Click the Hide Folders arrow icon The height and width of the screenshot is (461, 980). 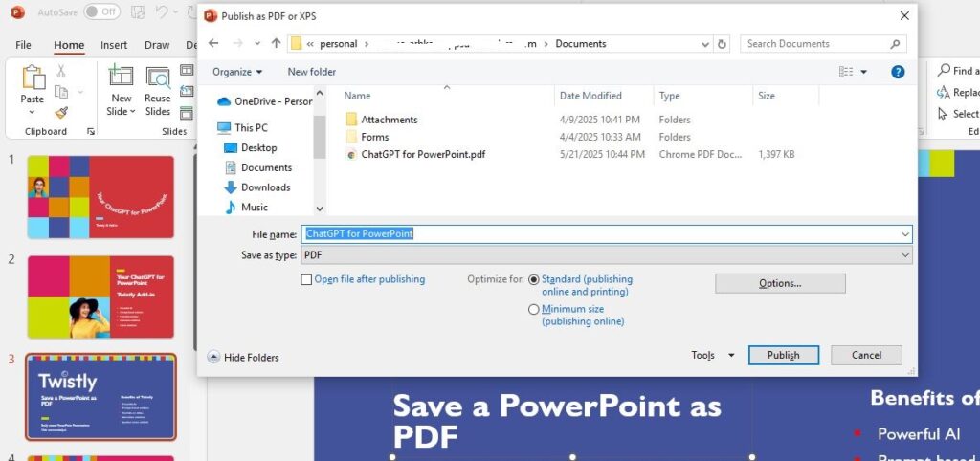click(213, 358)
